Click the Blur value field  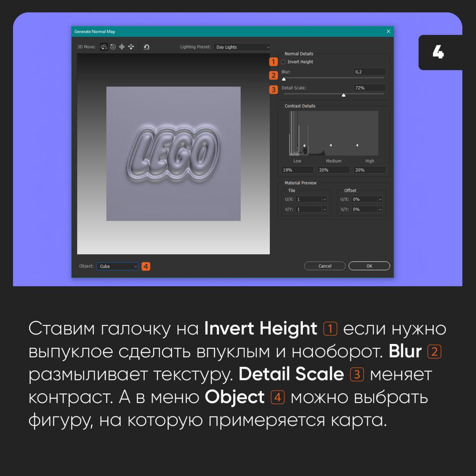370,72
